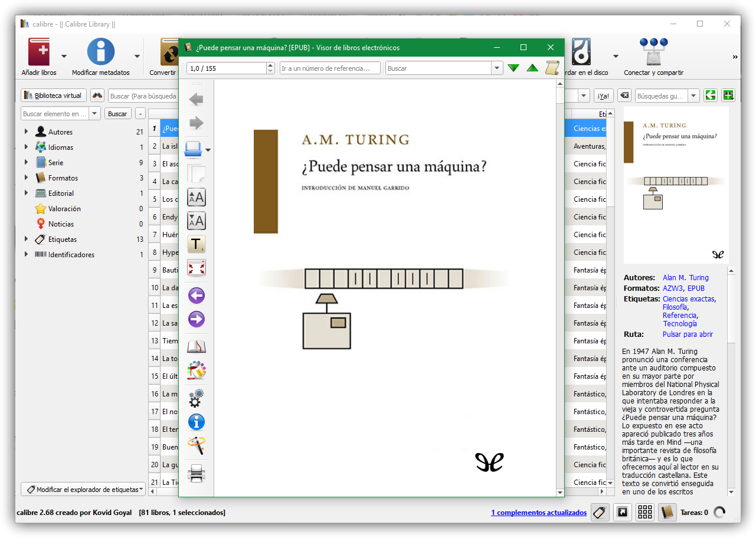Toggle the cover browser from the status bar
This screenshot has height=538, width=756.
point(622,512)
